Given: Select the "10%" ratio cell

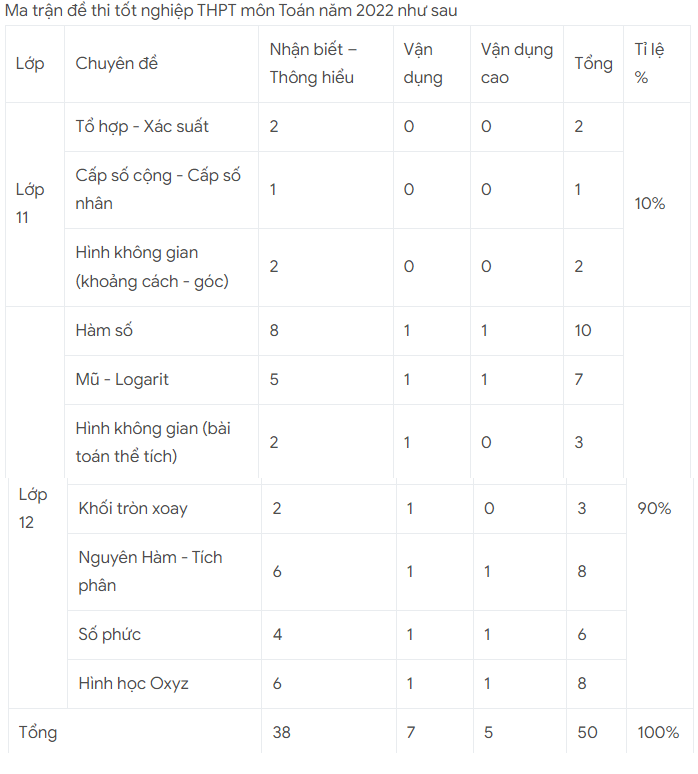Looking at the screenshot, I should (x=650, y=203).
